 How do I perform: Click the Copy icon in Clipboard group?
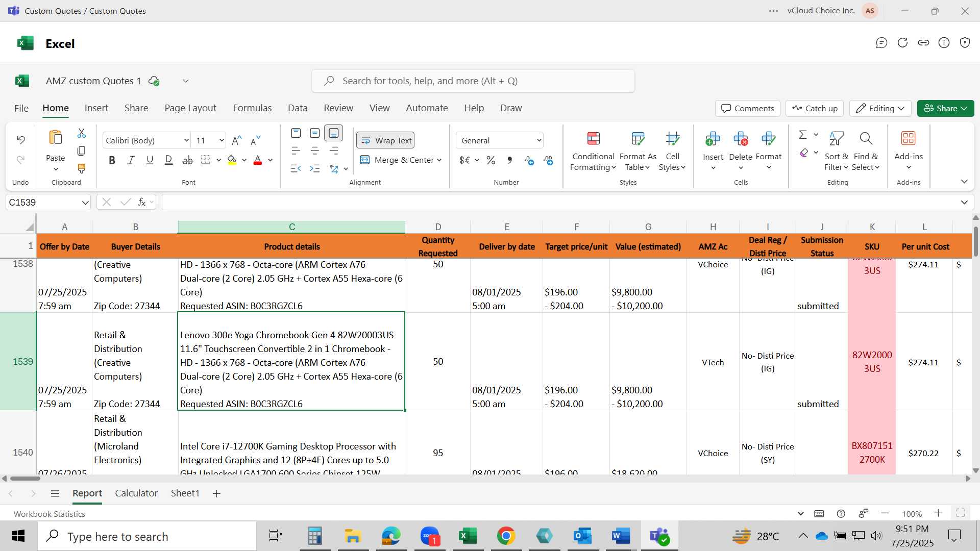(81, 151)
